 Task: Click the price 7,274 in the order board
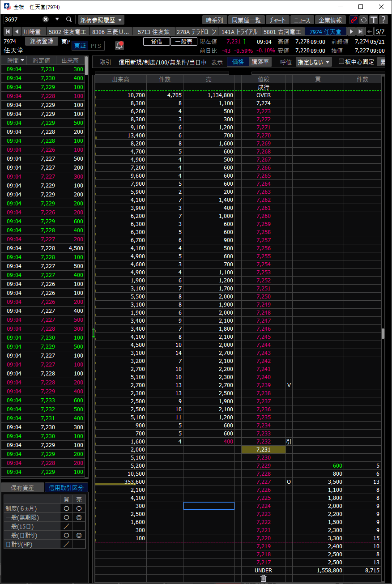click(x=264, y=103)
